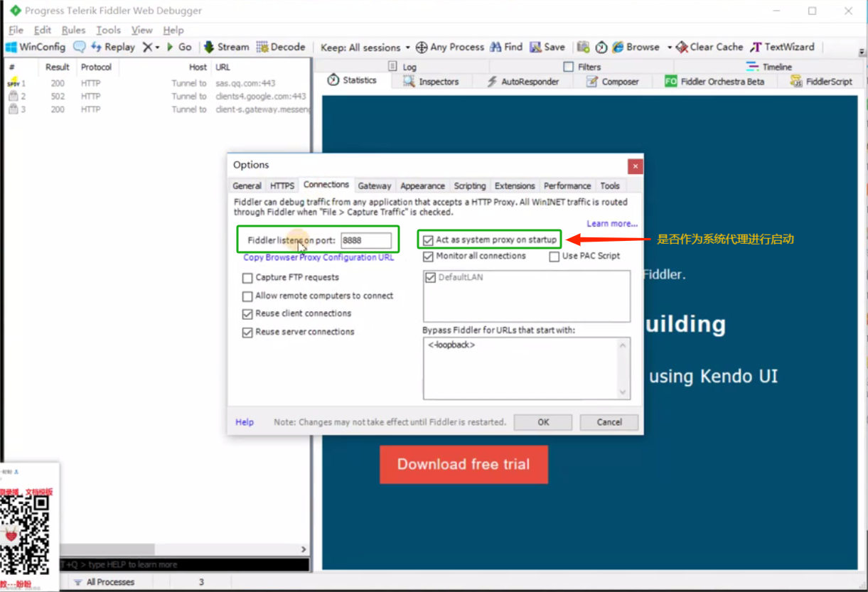Clear Cache using toolbar button
Image resolution: width=868 pixels, height=592 pixels.
tap(709, 47)
